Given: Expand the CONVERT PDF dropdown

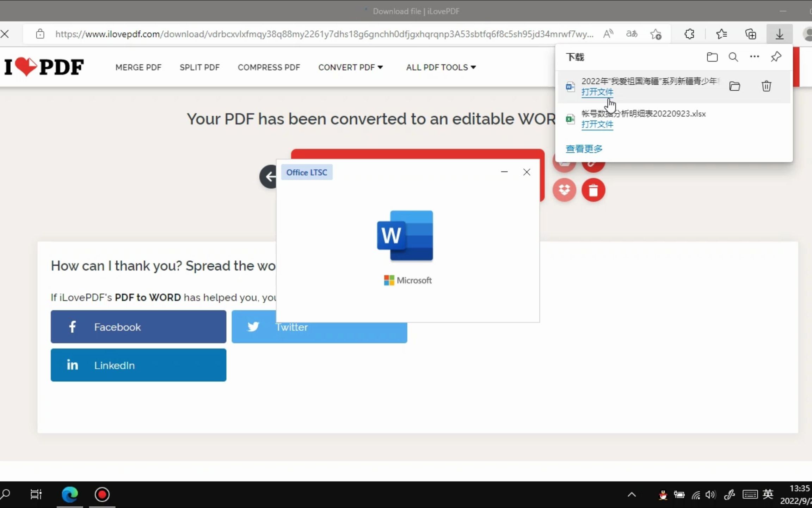Looking at the screenshot, I should pyautogui.click(x=350, y=67).
